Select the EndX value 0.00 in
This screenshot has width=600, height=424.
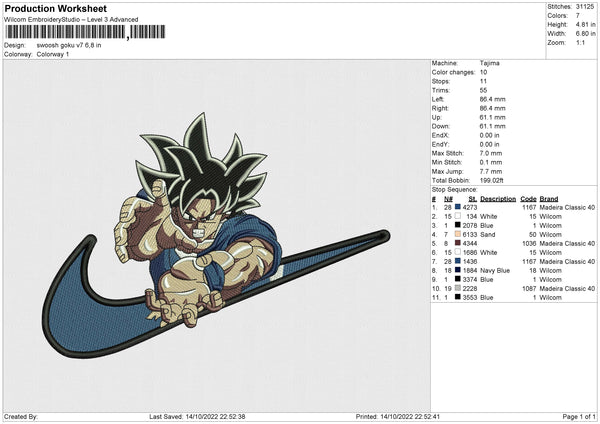click(489, 135)
